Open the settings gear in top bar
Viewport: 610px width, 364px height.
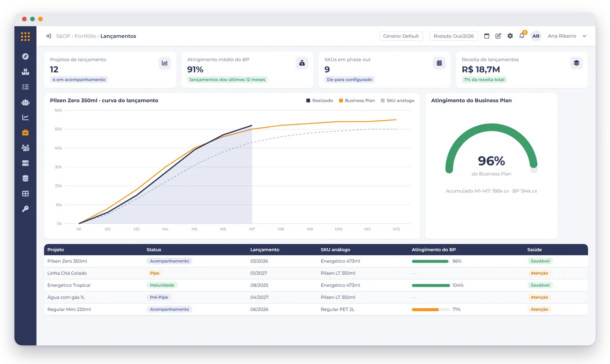pyautogui.click(x=510, y=36)
